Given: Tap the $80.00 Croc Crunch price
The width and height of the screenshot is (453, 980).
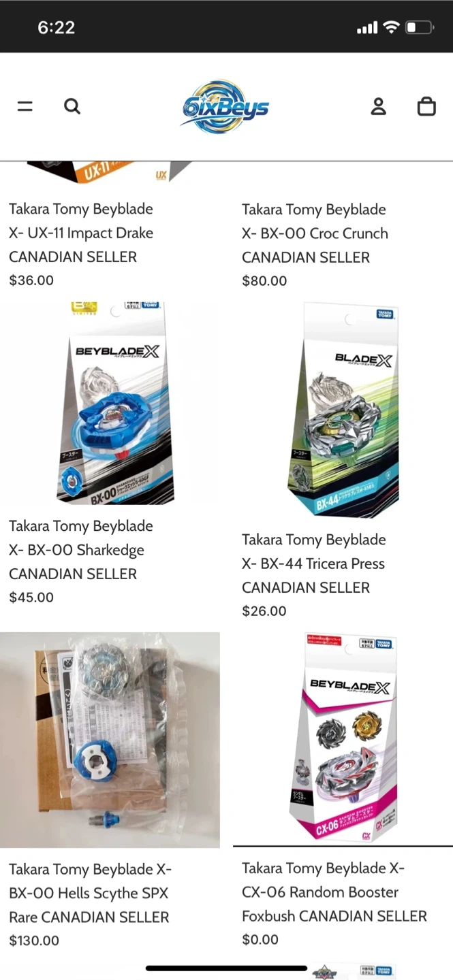Looking at the screenshot, I should tap(264, 280).
